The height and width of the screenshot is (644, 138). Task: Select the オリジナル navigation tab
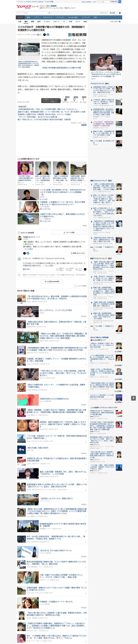tap(60, 17)
